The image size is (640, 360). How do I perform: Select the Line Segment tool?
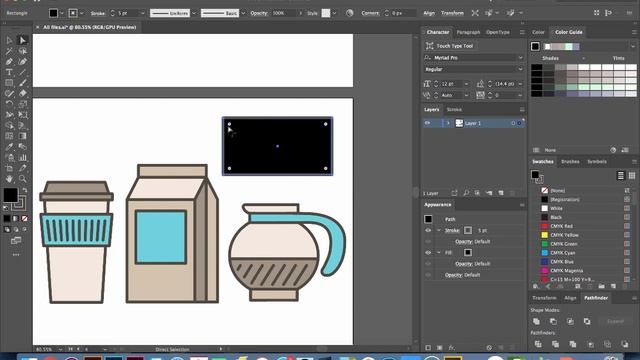(x=22, y=72)
